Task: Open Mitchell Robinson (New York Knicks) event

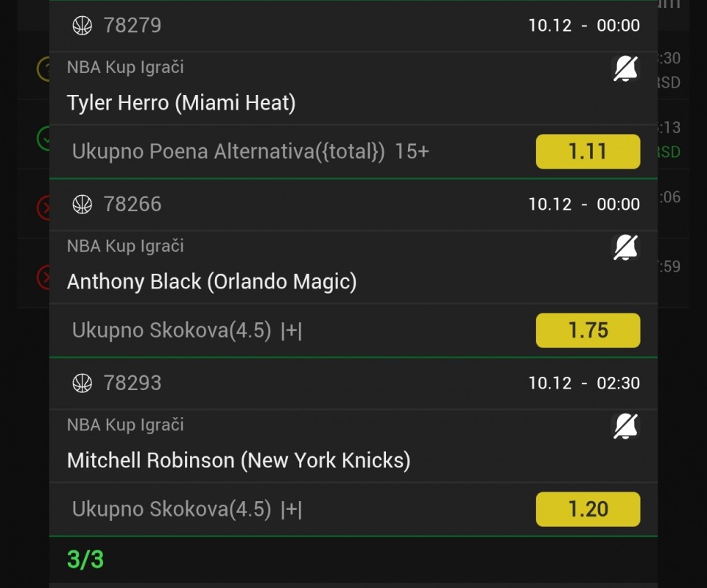Action: coord(239,460)
